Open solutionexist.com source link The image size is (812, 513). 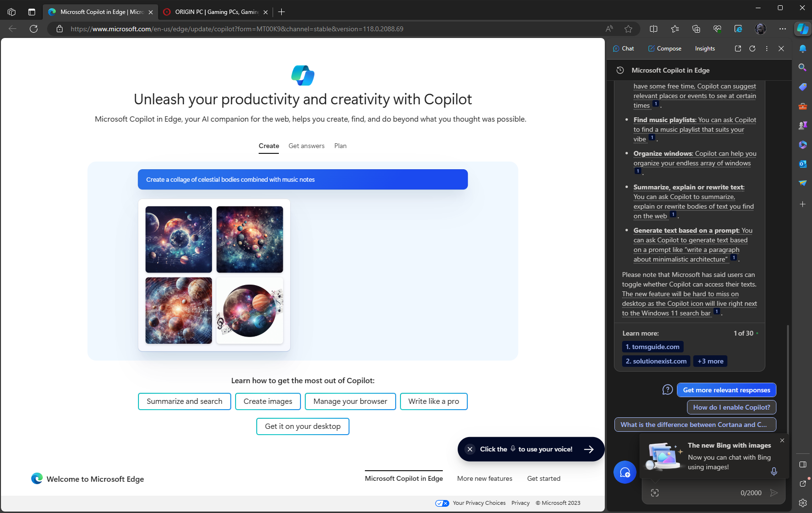pos(656,361)
